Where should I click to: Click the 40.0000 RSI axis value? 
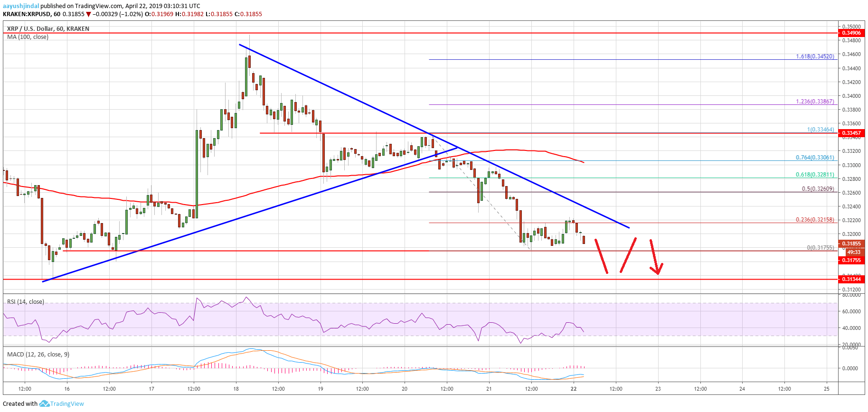pyautogui.click(x=851, y=328)
